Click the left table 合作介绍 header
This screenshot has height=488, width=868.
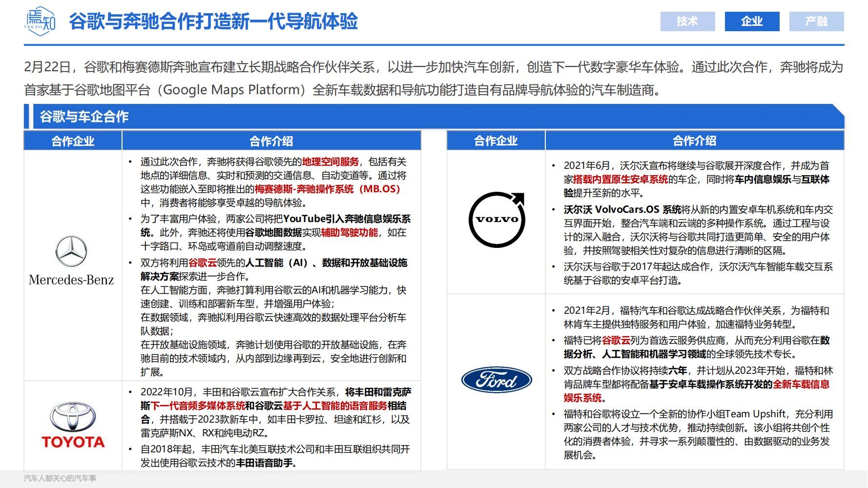point(271,141)
